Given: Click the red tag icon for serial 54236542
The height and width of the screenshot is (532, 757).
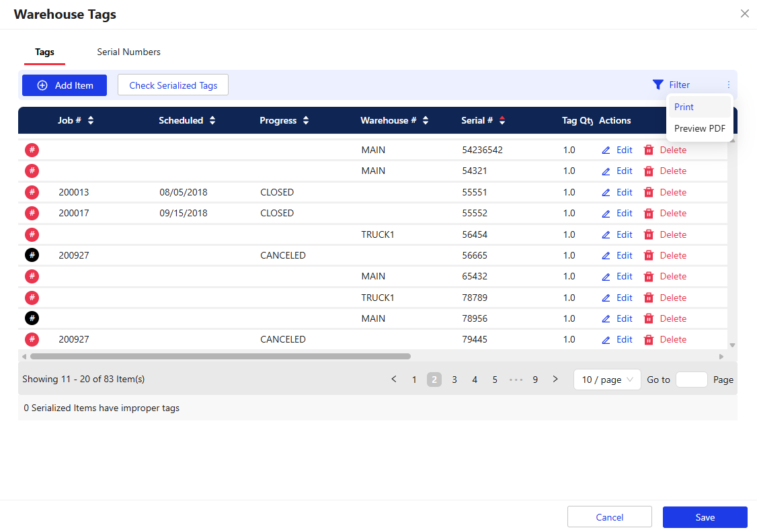Looking at the screenshot, I should tap(32, 150).
